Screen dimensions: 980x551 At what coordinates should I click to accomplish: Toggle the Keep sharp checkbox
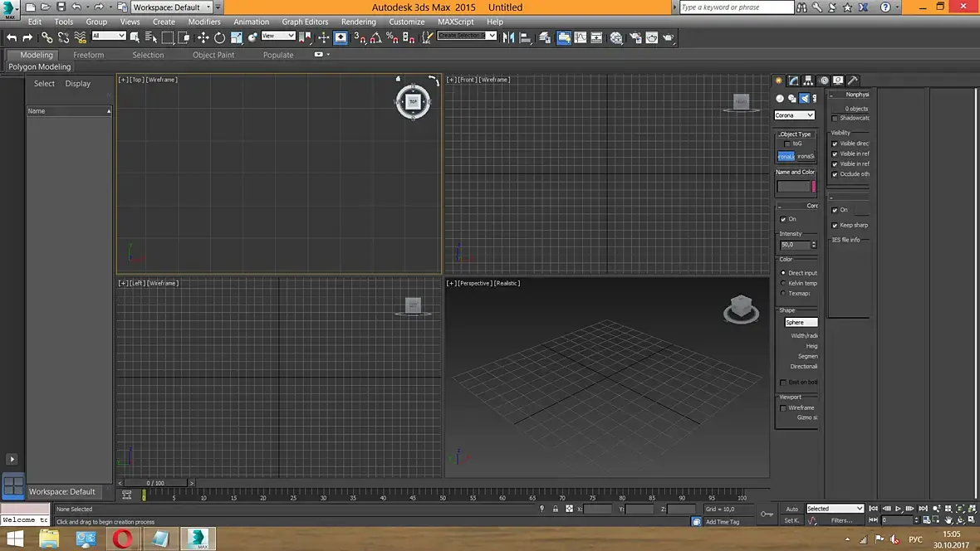835,226
